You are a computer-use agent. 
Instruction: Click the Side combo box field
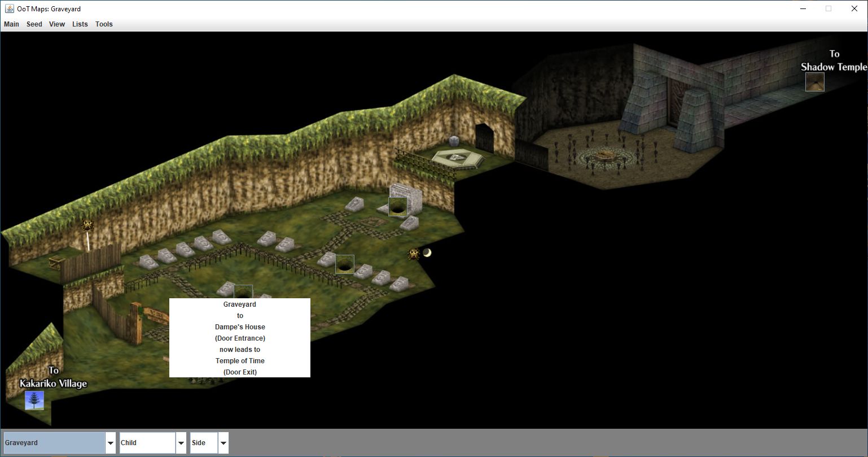tap(204, 443)
